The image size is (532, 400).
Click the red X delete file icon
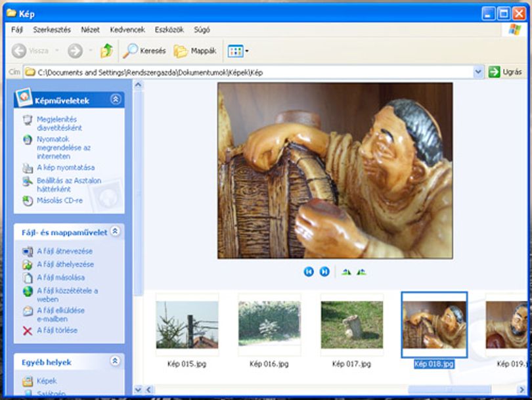[x=28, y=330]
